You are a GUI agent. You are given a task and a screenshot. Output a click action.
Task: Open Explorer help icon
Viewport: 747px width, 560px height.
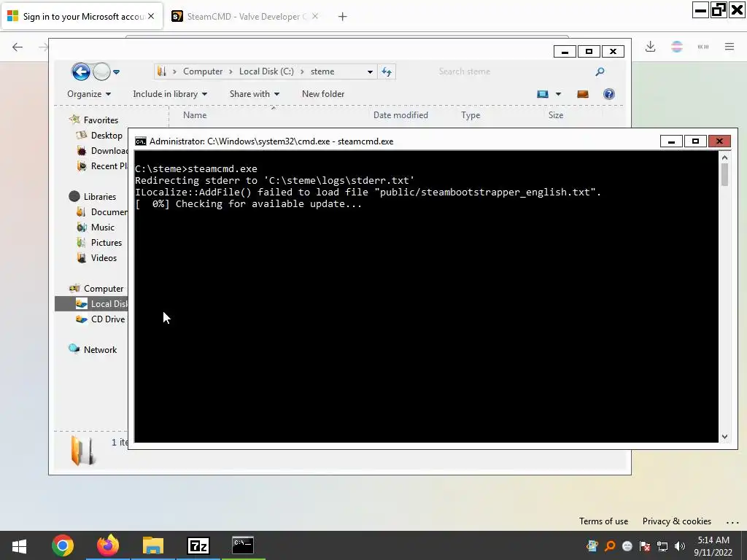click(609, 94)
